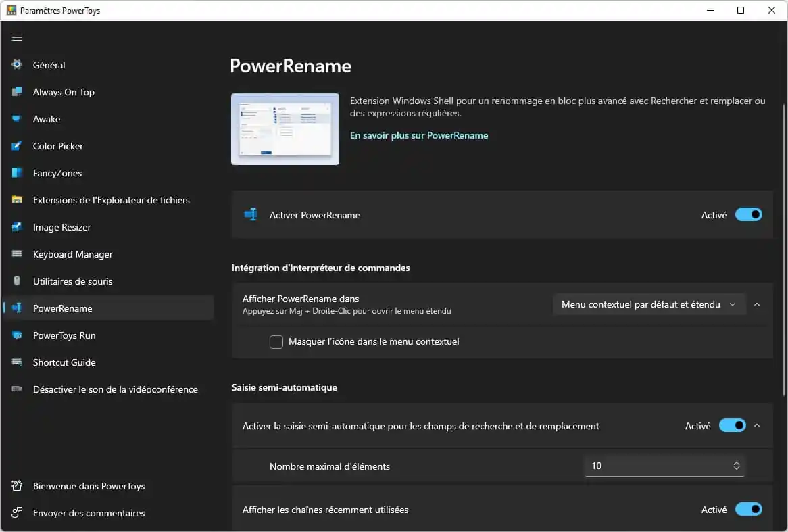Turn off semi-automatic input toggle

[732, 425]
